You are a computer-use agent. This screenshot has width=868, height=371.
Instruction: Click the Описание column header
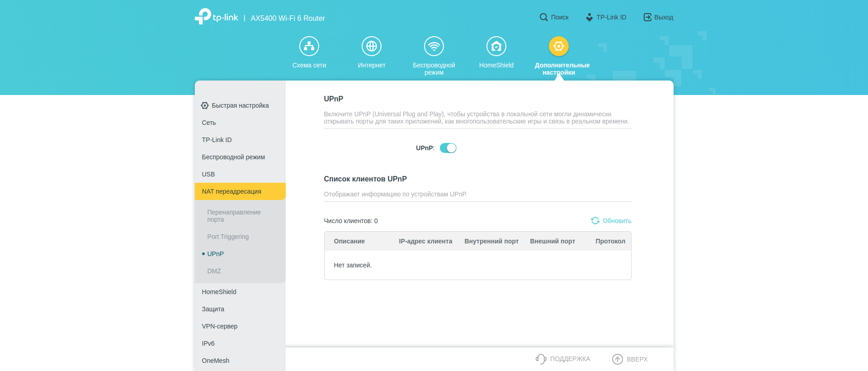(x=349, y=241)
